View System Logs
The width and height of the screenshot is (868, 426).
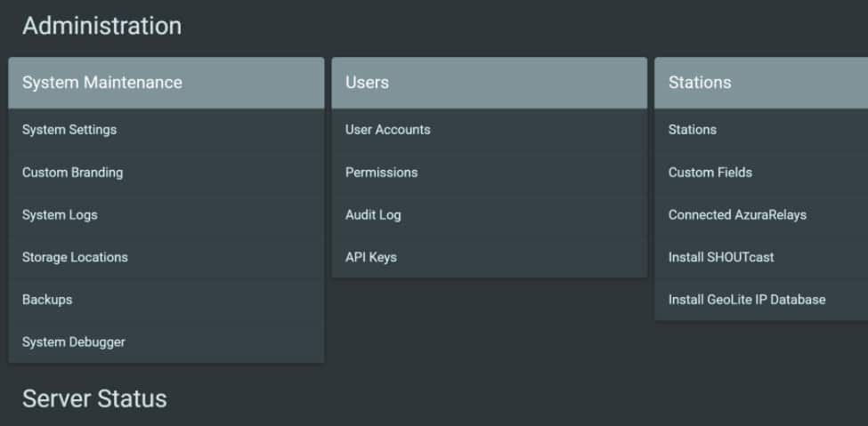click(60, 215)
